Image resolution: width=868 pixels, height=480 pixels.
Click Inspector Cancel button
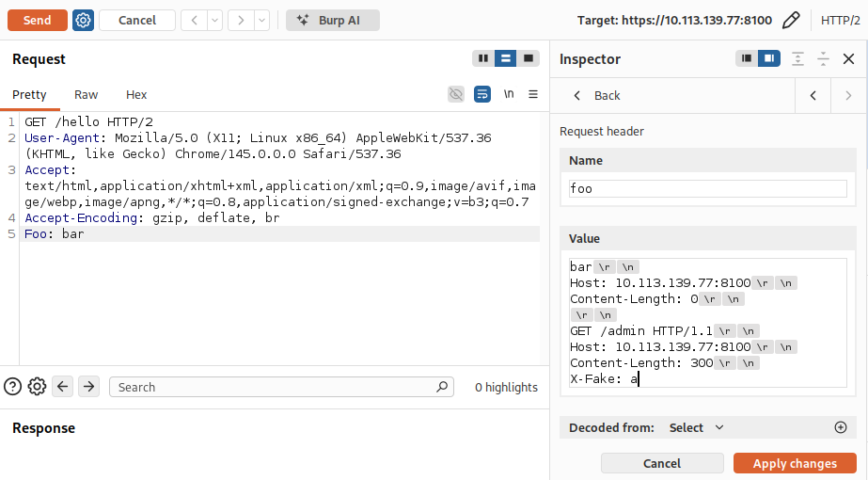[662, 463]
